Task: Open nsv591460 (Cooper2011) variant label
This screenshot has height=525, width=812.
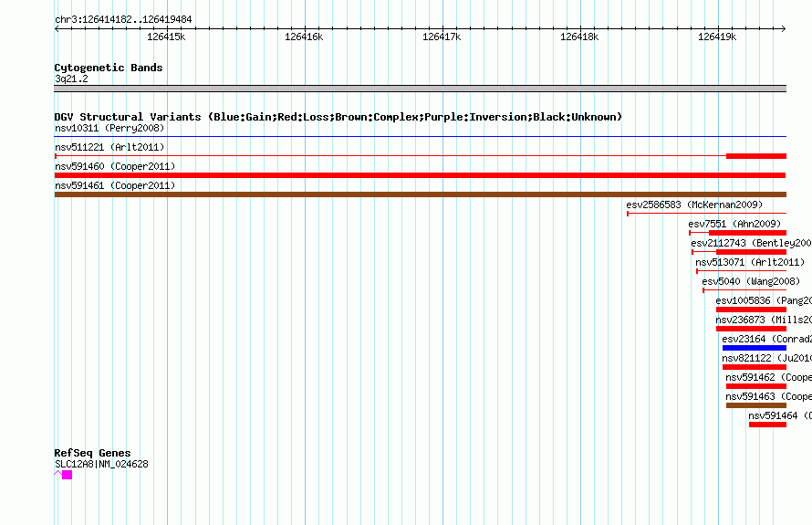Action: point(115,166)
